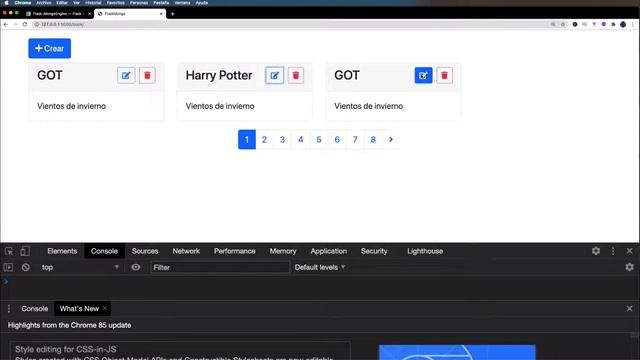
Task: Go to pagination page 3
Action: point(282,140)
